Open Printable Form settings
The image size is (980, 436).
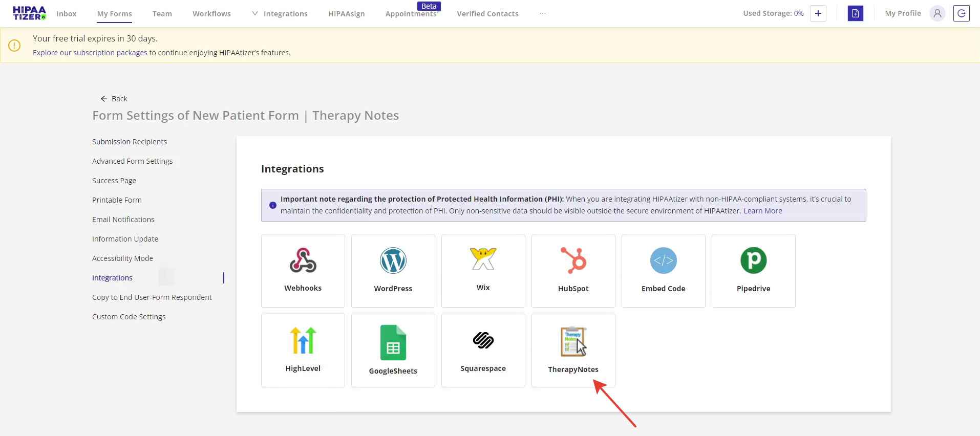pos(117,200)
